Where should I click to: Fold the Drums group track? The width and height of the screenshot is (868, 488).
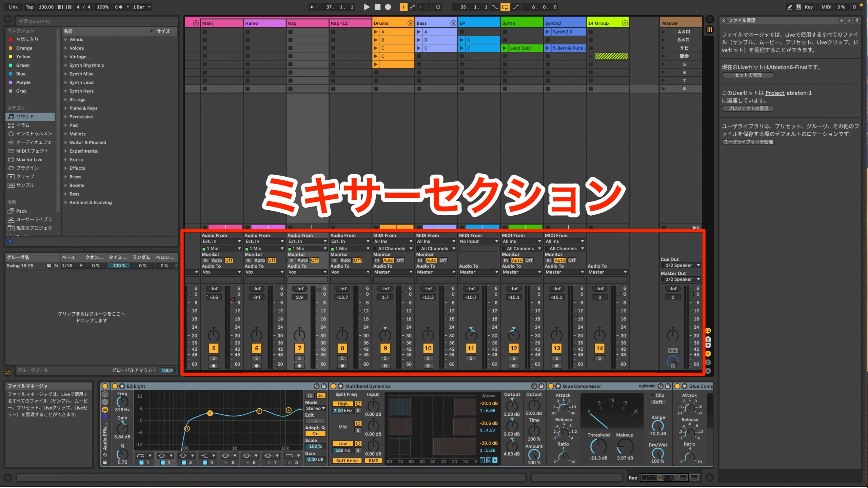coord(410,23)
